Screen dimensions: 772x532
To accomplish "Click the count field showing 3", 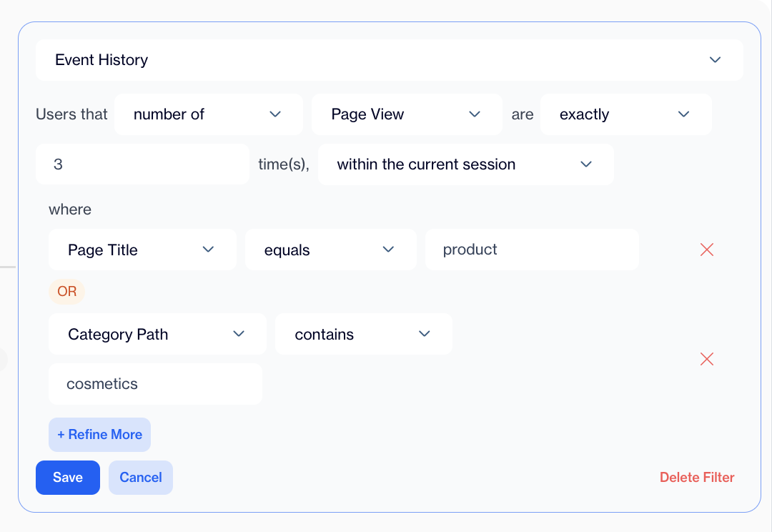I will [x=142, y=164].
